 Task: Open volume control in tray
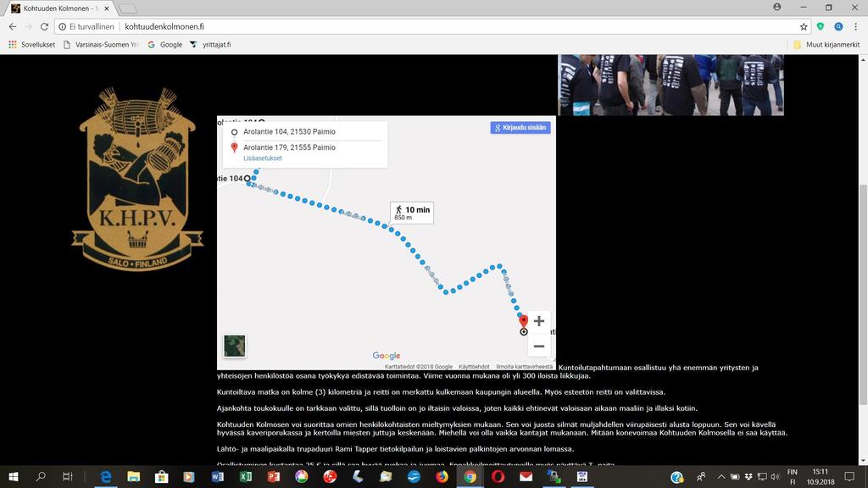(x=775, y=476)
